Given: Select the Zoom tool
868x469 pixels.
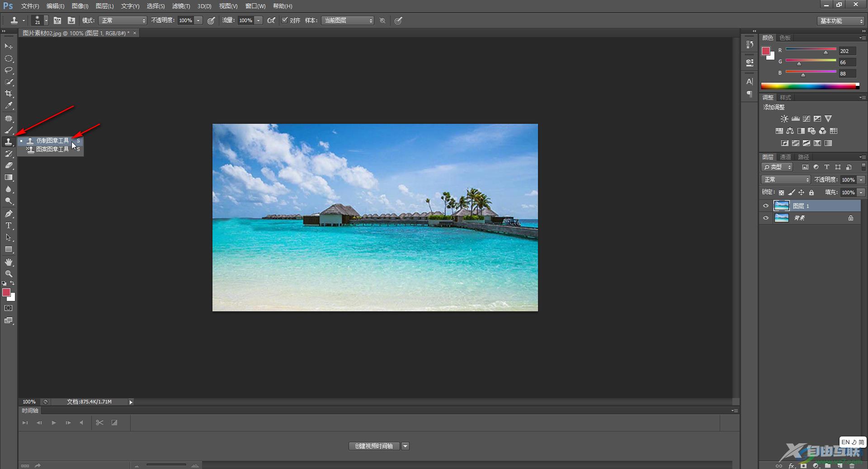Looking at the screenshot, I should pos(9,274).
